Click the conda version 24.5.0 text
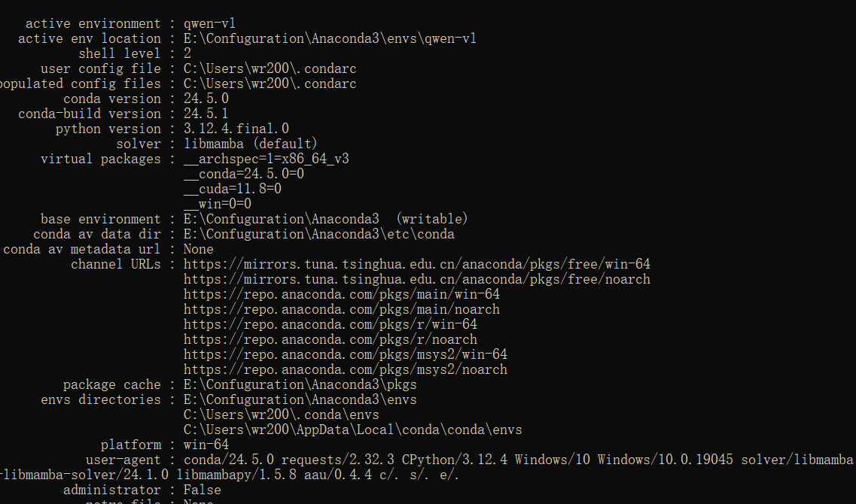856x504 pixels. pyautogui.click(x=206, y=99)
